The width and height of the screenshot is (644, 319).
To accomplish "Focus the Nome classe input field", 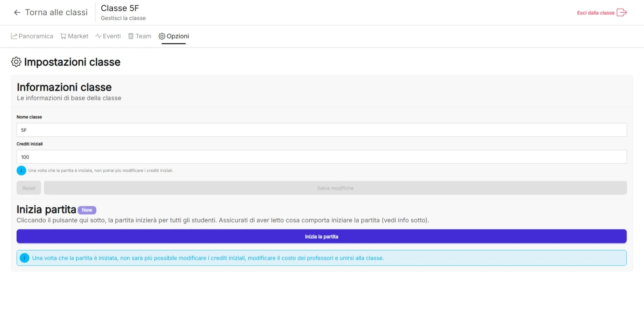I will [x=321, y=130].
